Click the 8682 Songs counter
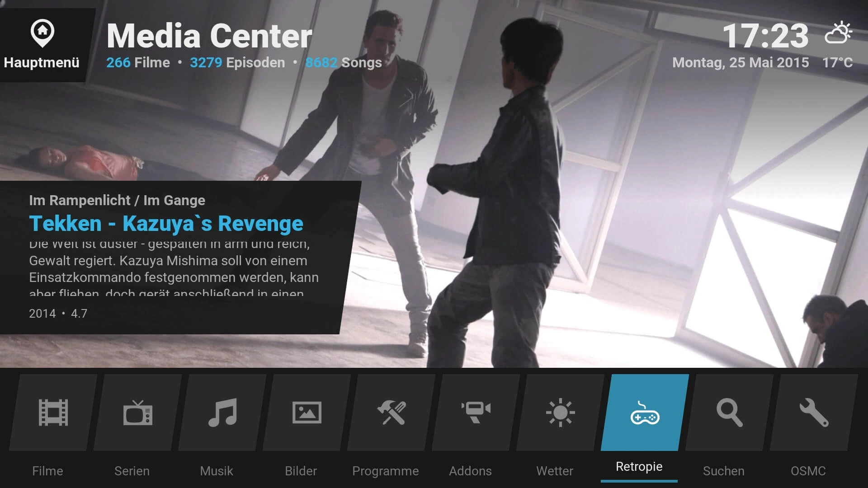 tap(344, 62)
